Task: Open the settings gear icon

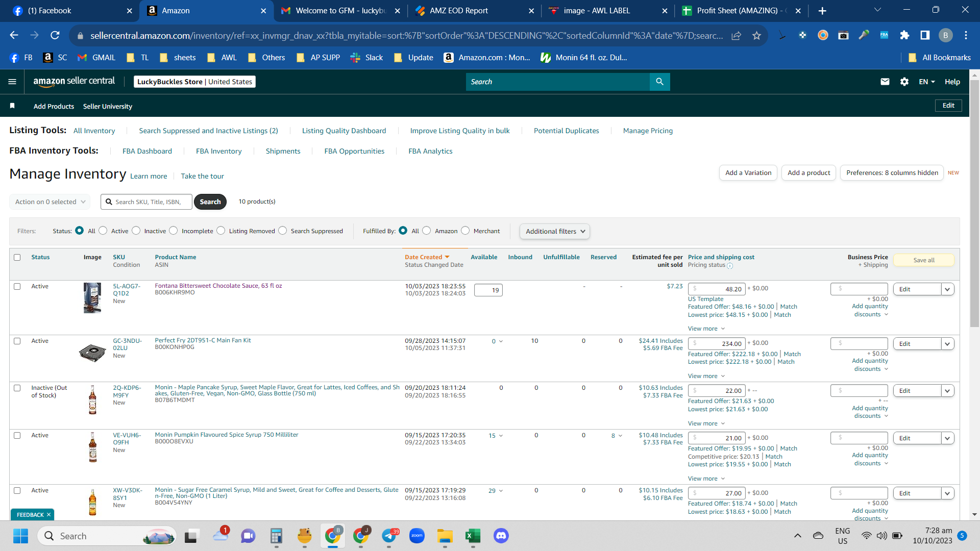Action: (904, 82)
